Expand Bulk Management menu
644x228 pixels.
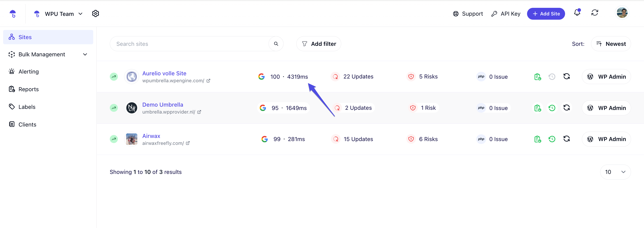(48, 55)
